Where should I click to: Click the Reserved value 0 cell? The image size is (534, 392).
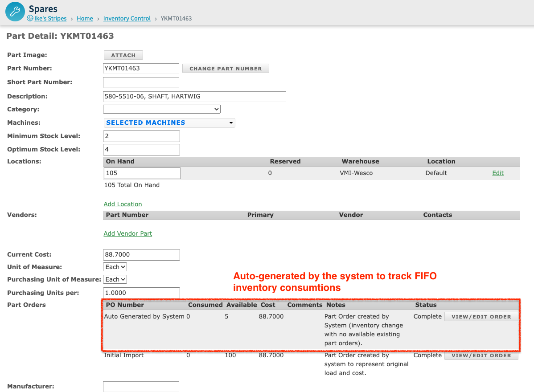pos(270,173)
